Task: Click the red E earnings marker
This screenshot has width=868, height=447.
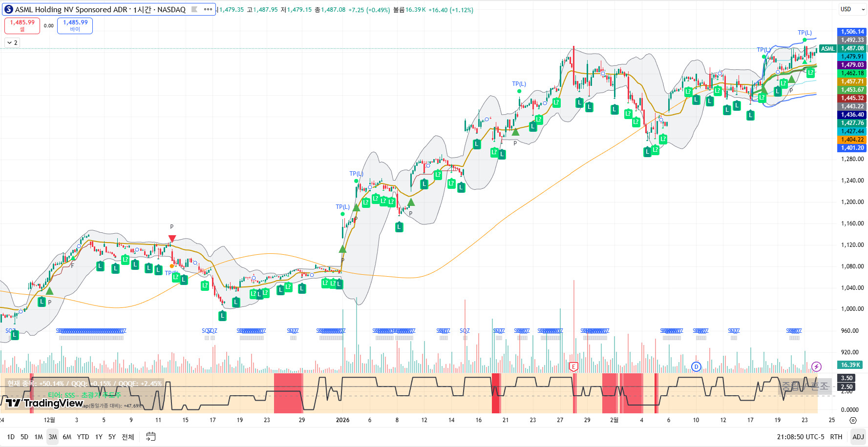Action: point(574,366)
